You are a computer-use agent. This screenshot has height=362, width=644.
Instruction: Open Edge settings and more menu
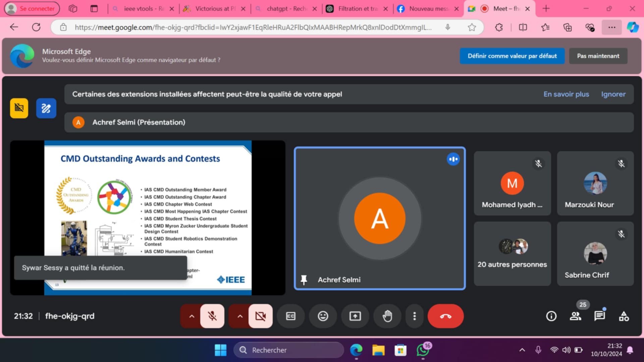point(612,27)
